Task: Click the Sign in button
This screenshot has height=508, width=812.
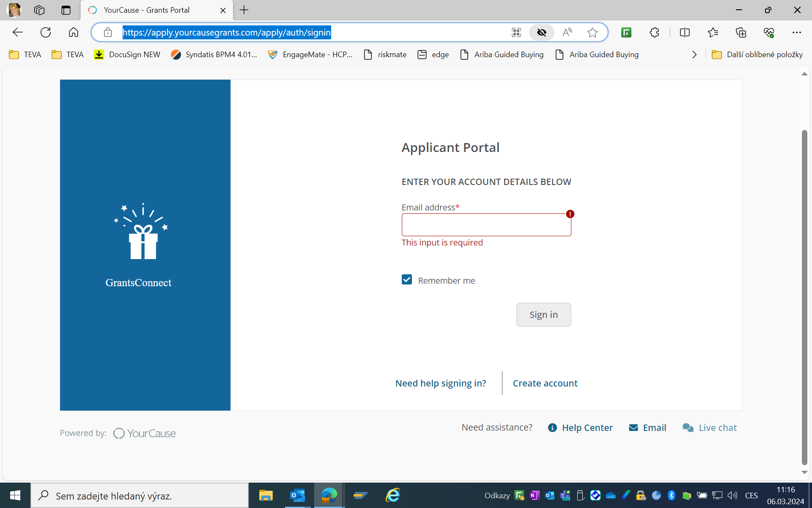Action: [x=543, y=315]
